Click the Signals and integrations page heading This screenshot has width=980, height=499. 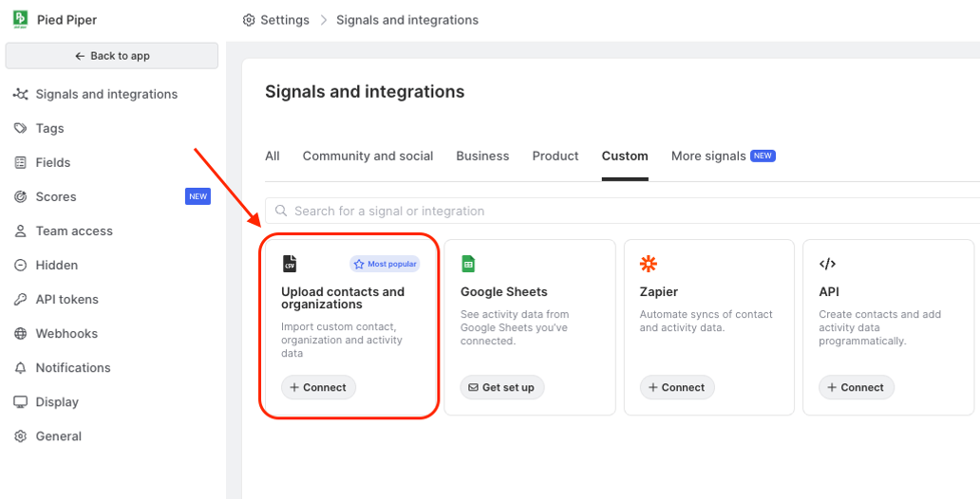(365, 92)
